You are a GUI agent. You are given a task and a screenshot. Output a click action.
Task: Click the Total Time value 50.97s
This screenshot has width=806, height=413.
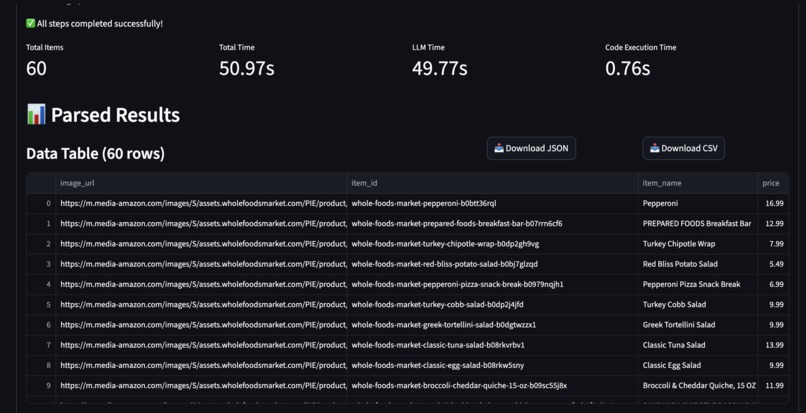[247, 68]
